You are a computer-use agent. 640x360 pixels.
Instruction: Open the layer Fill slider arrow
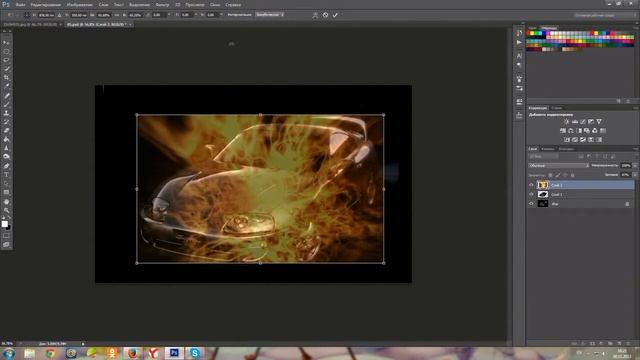pos(635,175)
